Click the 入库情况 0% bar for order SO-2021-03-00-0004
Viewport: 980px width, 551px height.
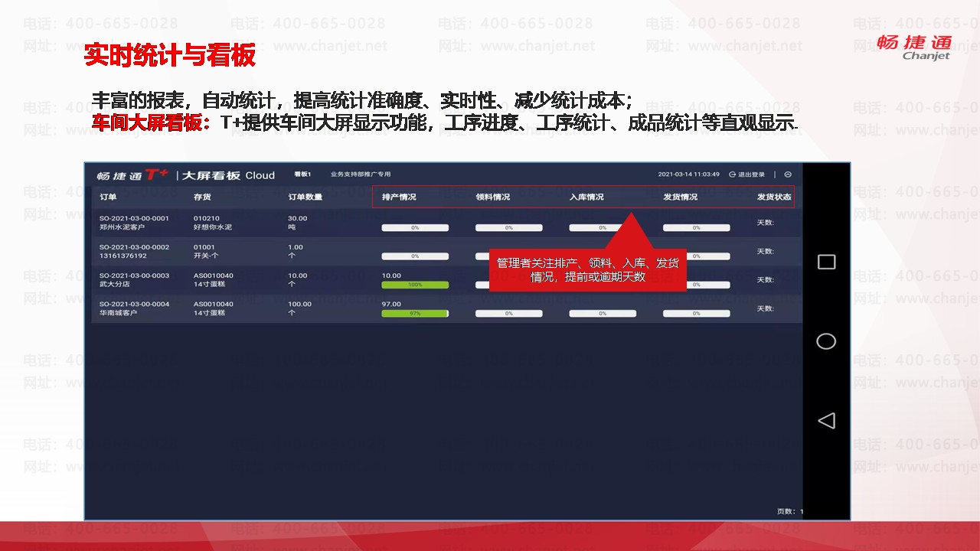pyautogui.click(x=603, y=313)
